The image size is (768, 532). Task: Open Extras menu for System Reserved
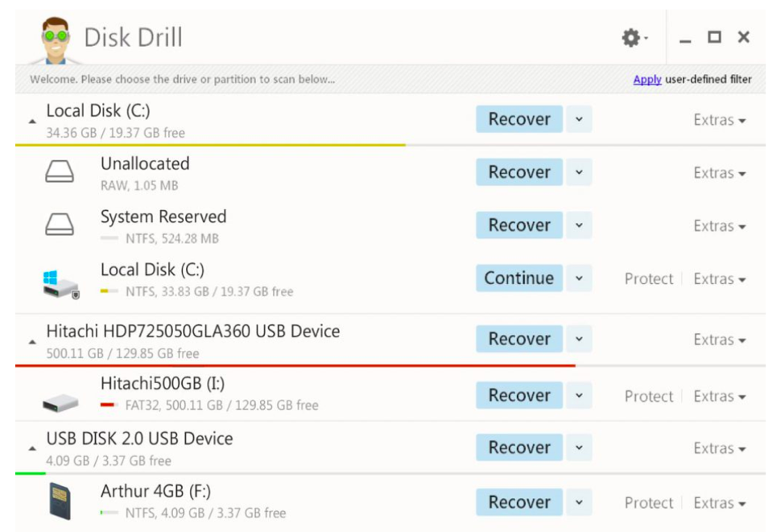pyautogui.click(x=720, y=226)
